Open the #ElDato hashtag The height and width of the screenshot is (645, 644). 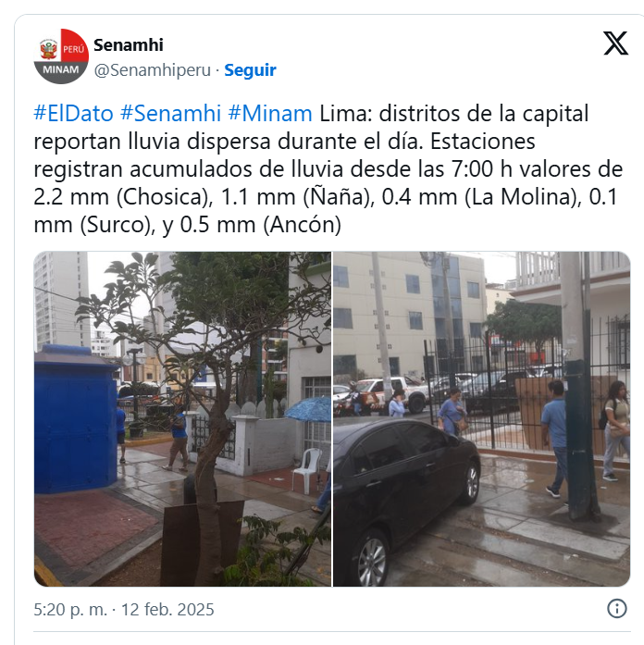74,113
